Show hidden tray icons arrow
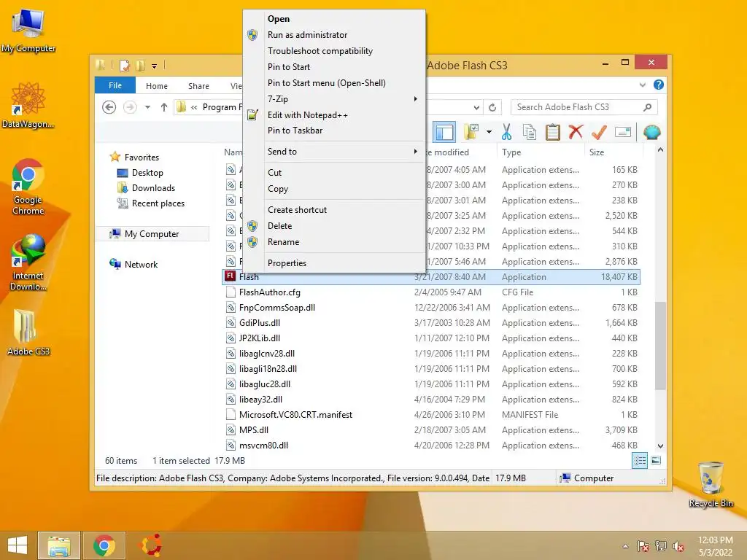Viewport: 747px width, 560px height. [x=625, y=546]
